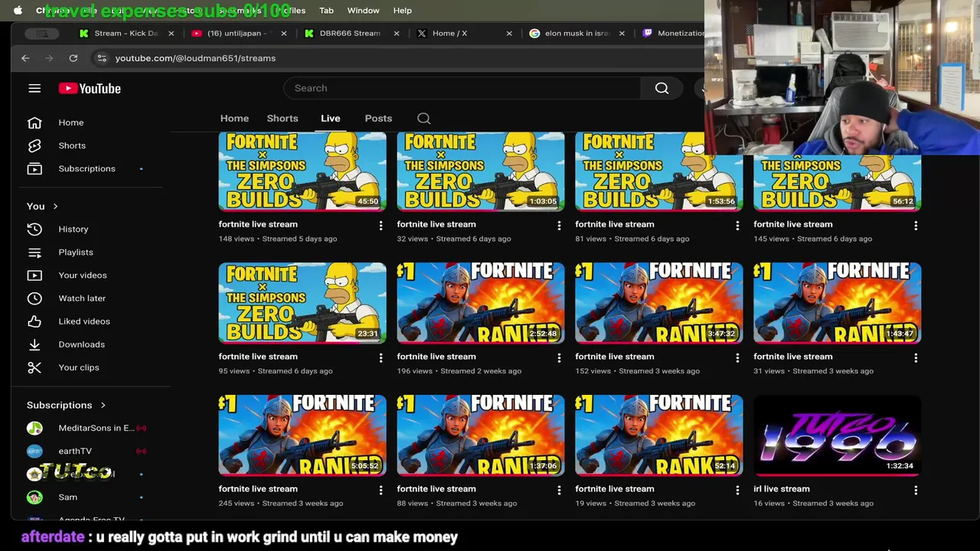The width and height of the screenshot is (980, 551).
Task: Click the Downloads sidebar link
Action: pyautogui.click(x=81, y=344)
